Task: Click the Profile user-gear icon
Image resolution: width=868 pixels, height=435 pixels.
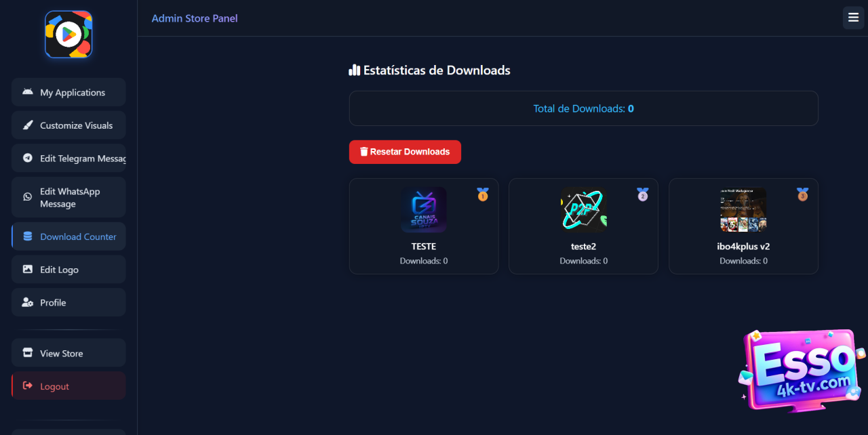Action: (28, 302)
